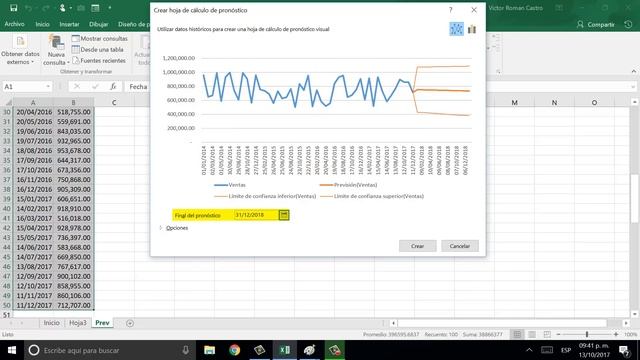
Task: Click the Excel taskbar icon
Action: 284,350
